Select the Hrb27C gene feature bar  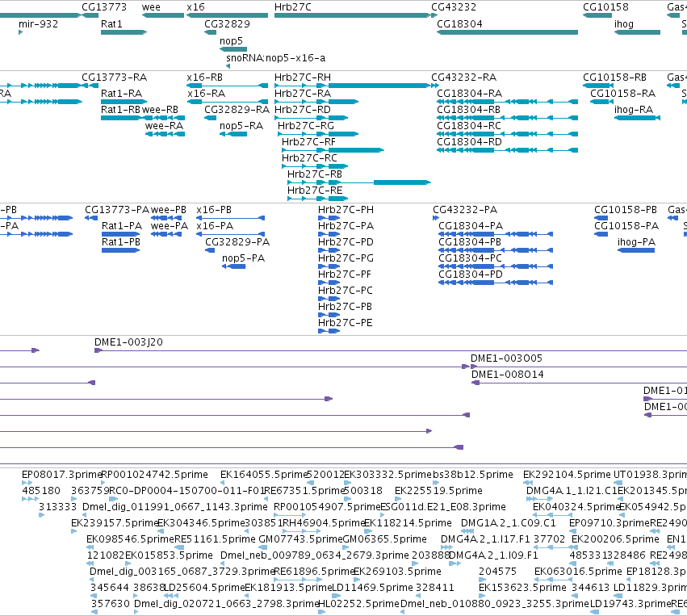353,15
